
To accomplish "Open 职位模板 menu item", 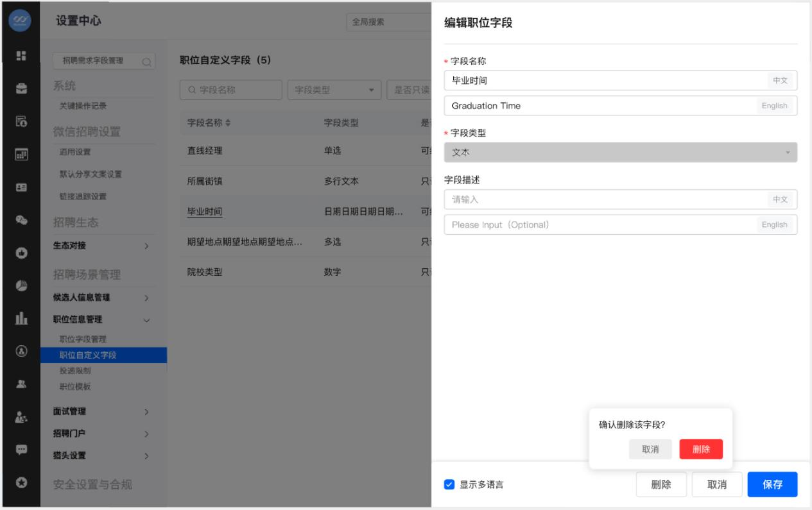I will 75,386.
